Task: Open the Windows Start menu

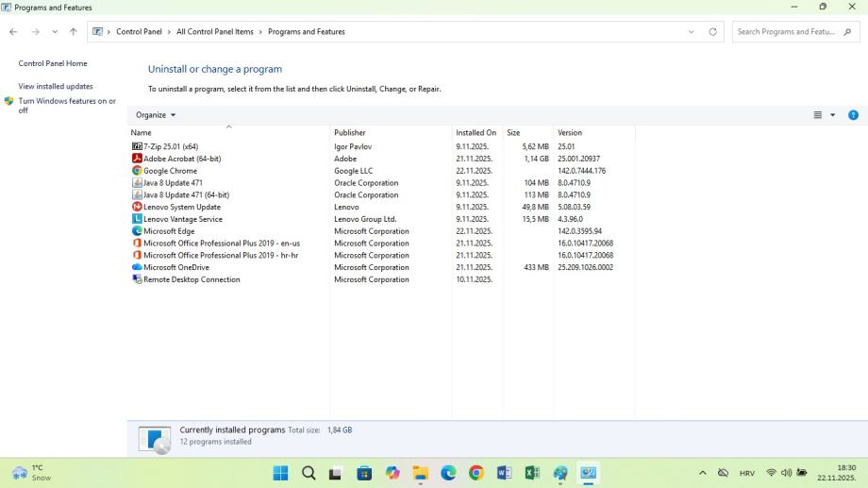Action: coord(280,473)
